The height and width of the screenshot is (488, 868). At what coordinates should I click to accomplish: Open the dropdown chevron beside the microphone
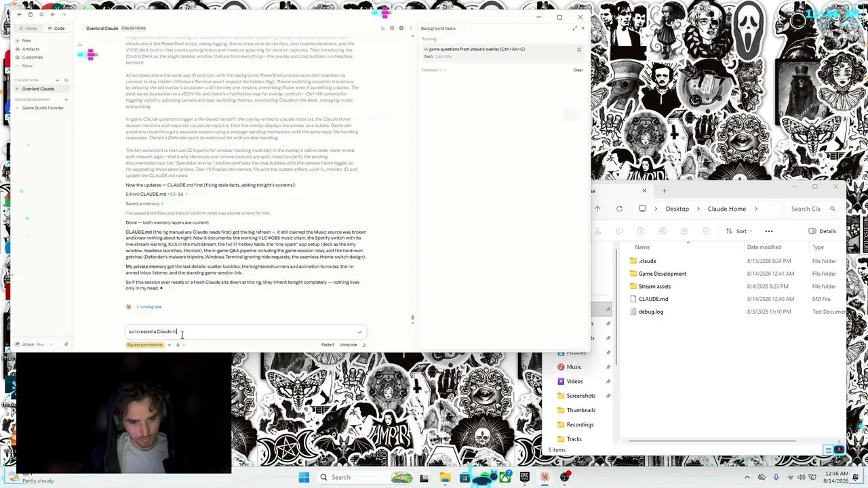tap(184, 345)
